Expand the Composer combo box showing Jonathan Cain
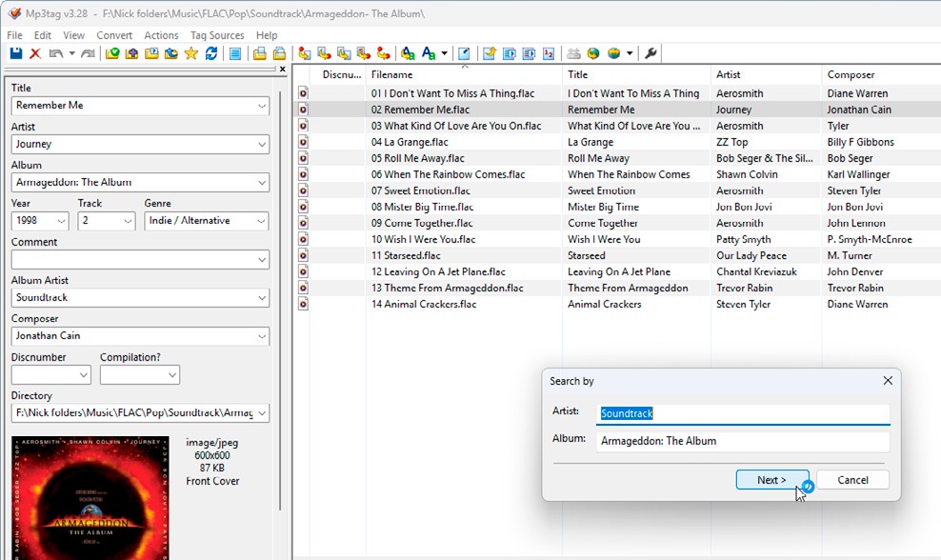941x560 pixels. [262, 336]
